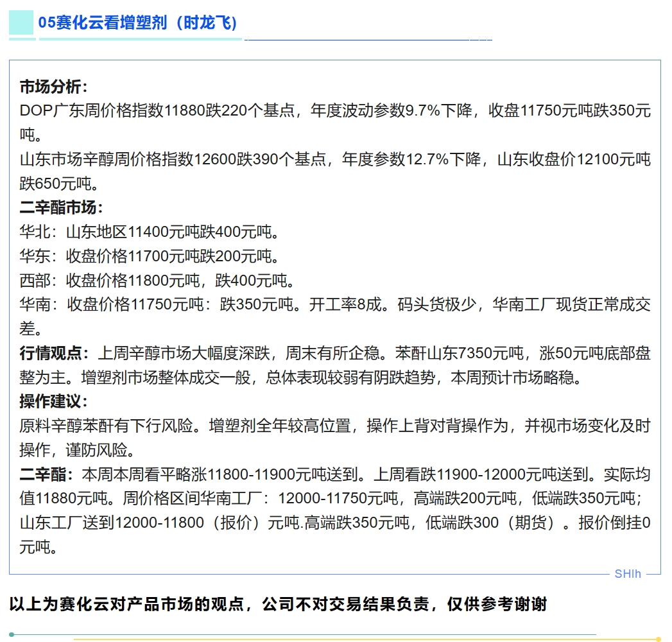This screenshot has width=672, height=642.
Task: Click the 行情观点： bold label
Action: (x=55, y=353)
